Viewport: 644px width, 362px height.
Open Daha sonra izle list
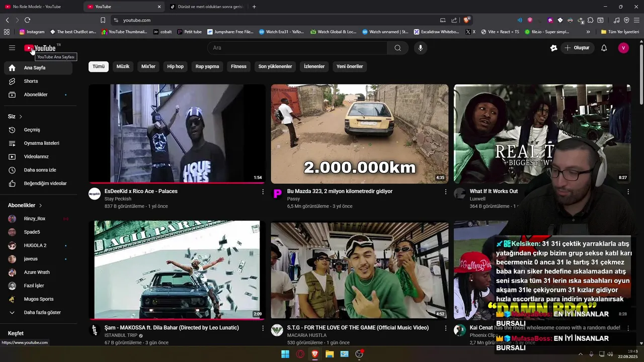click(x=38, y=170)
